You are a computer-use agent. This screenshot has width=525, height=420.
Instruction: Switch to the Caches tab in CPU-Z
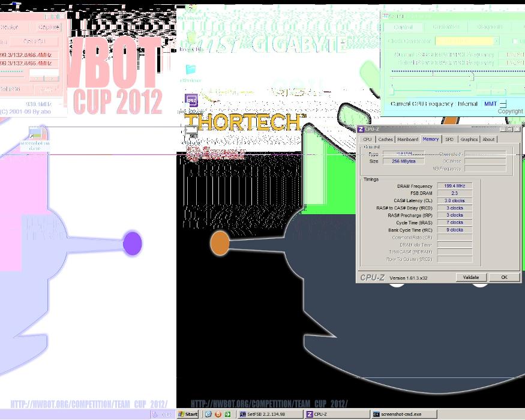click(x=385, y=139)
